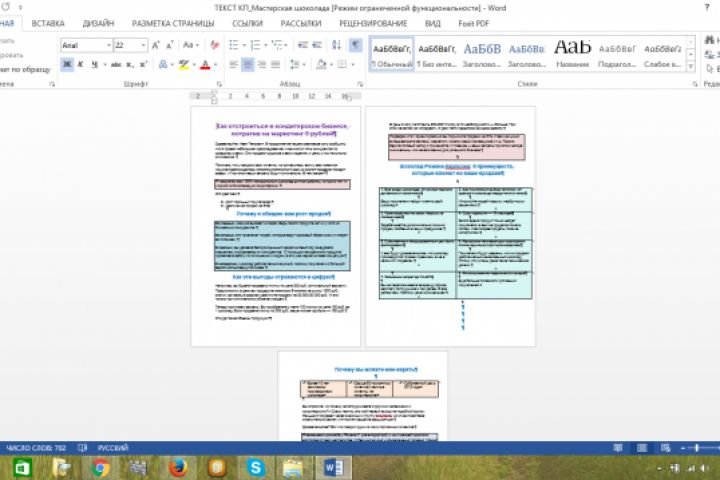
Task: Align text right
Action: click(262, 64)
